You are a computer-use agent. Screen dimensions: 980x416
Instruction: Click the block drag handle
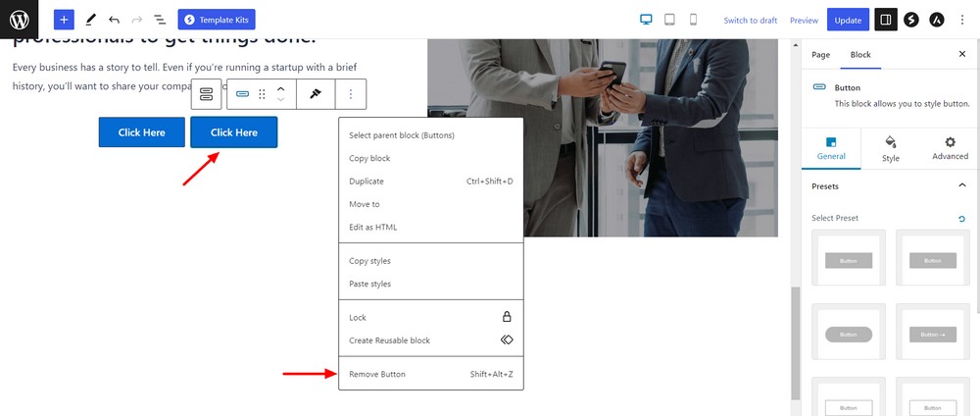click(x=263, y=94)
